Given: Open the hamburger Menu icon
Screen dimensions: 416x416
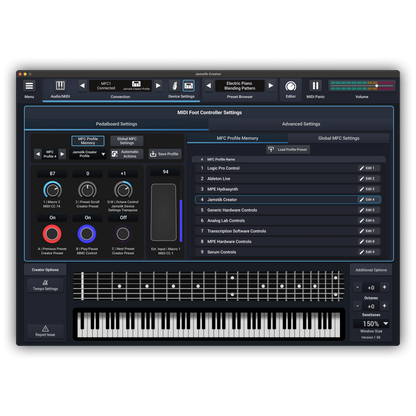Looking at the screenshot, I should [x=29, y=86].
